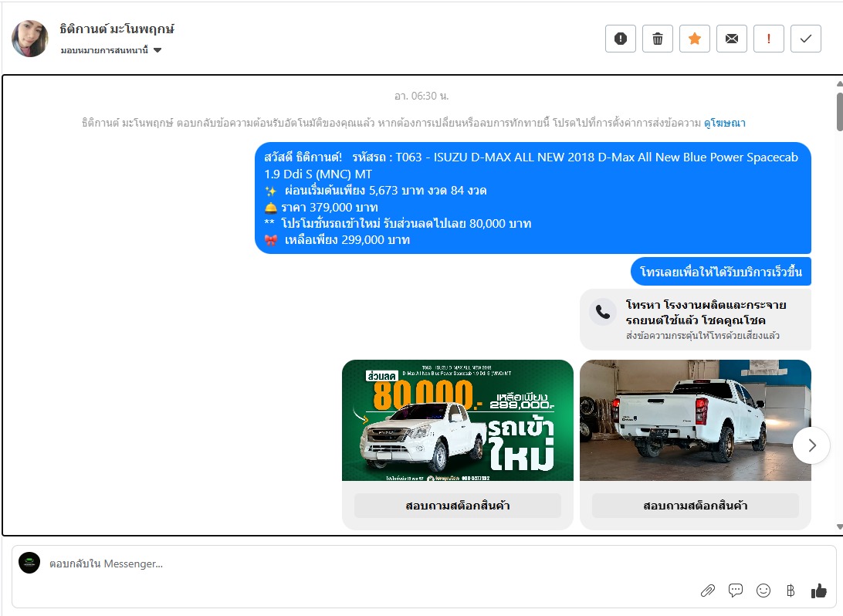Viewport: 843px width, 616px height.
Task: Click scrollbar up arrow in chat
Action: 840,83
